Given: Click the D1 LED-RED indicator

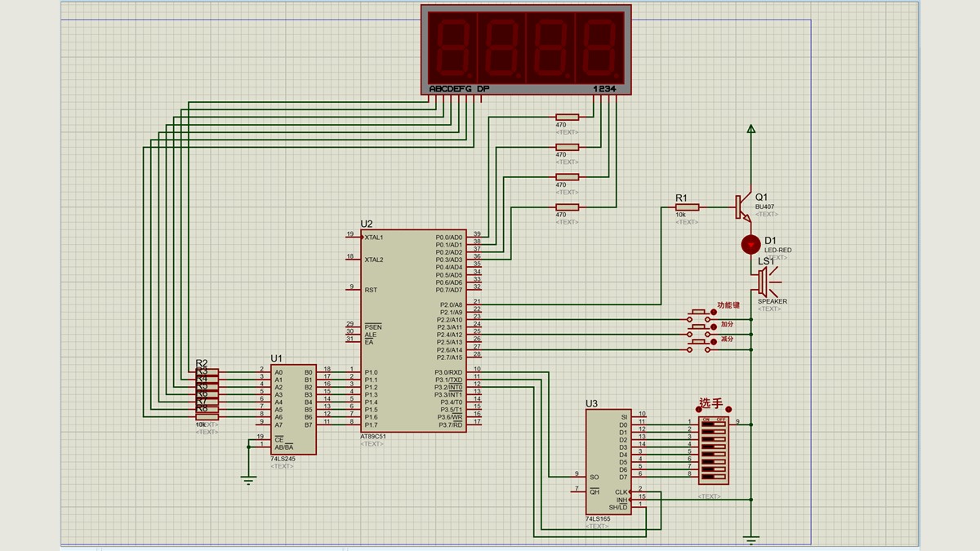Looking at the screenshot, I should coord(751,244).
